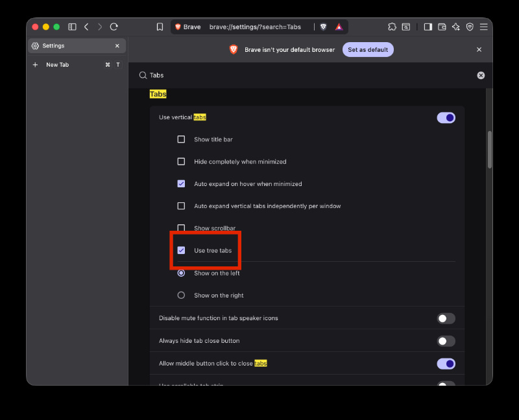The image size is (519, 420).
Task: Close the Settings tab
Action: pos(117,45)
